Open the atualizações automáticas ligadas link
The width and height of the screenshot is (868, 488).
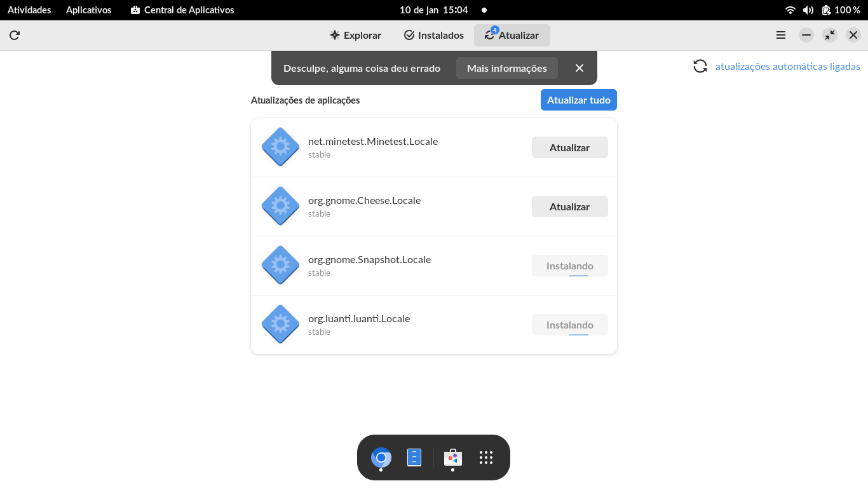787,66
